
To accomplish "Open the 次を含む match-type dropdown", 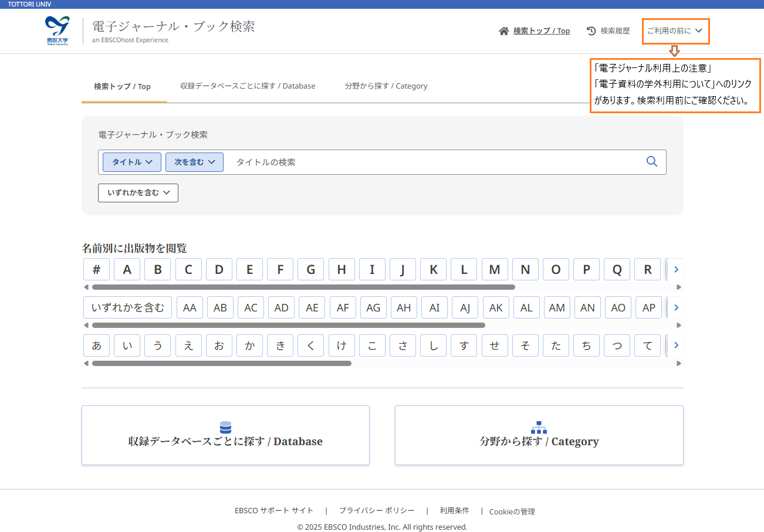I will tap(194, 162).
